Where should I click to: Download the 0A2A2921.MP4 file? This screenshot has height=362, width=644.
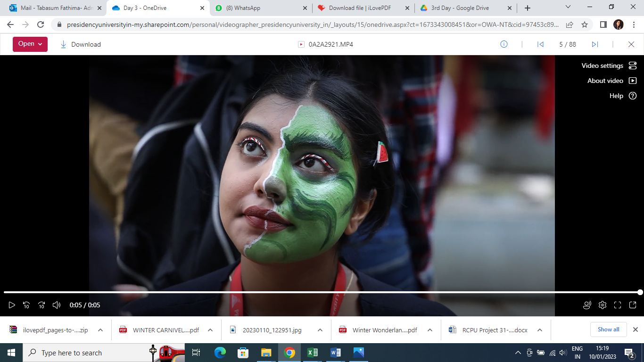point(81,44)
